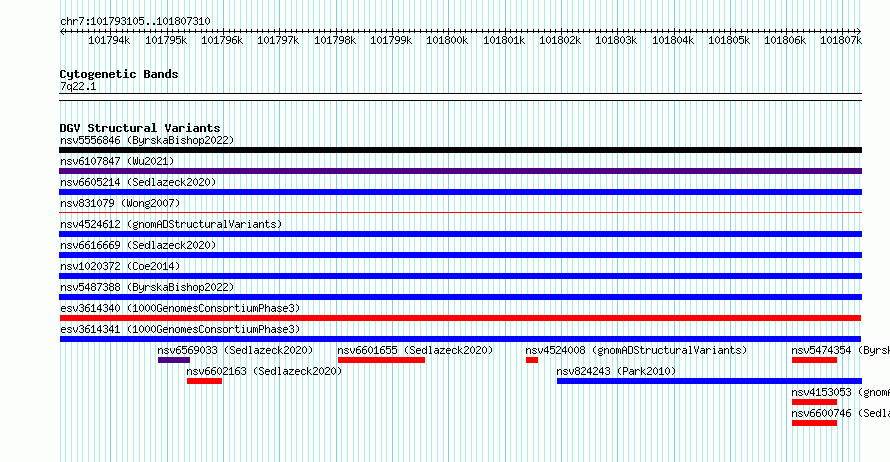890x462 pixels.
Task: Click the small nsv4524008 red variant bar
Action: pos(532,360)
